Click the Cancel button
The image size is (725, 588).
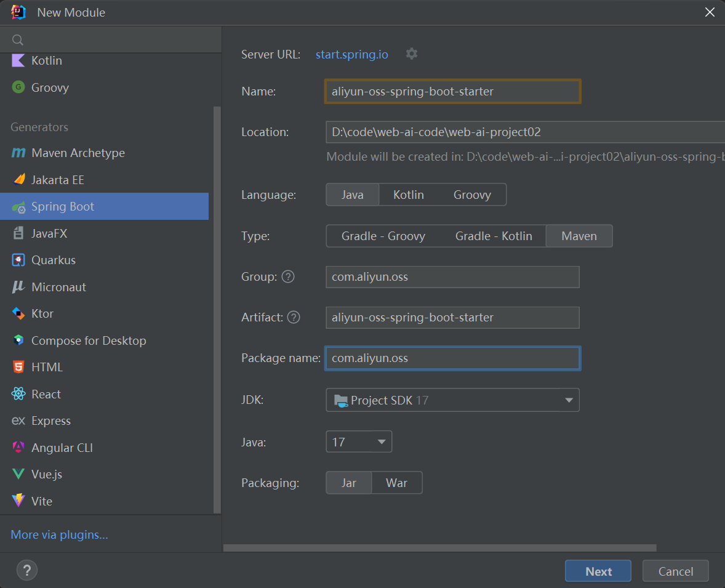pos(676,571)
